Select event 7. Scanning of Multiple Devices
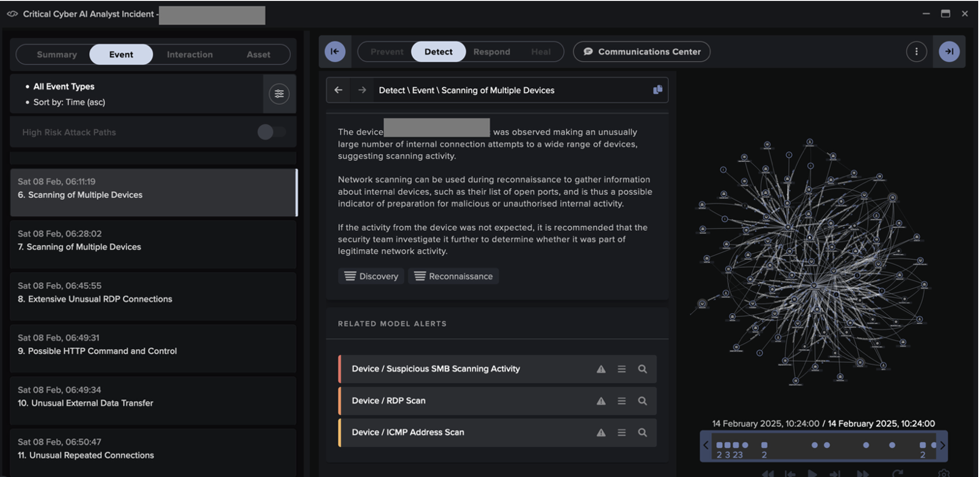The image size is (980, 477). [153, 245]
